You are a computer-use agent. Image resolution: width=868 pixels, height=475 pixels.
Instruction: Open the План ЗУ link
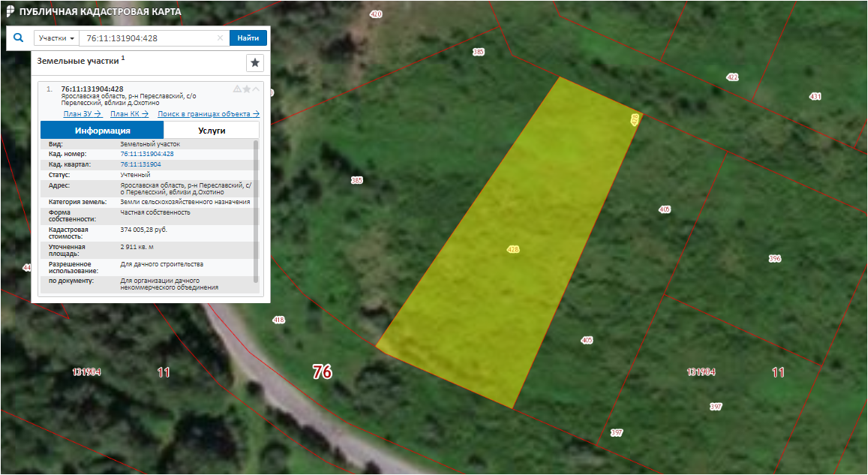pyautogui.click(x=83, y=114)
